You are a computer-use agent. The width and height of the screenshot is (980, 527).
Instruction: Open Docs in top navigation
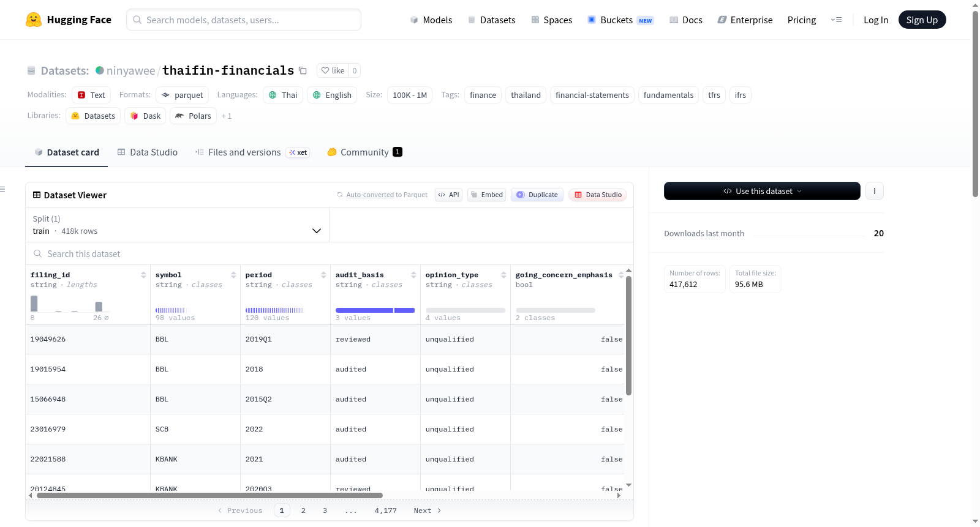point(686,20)
